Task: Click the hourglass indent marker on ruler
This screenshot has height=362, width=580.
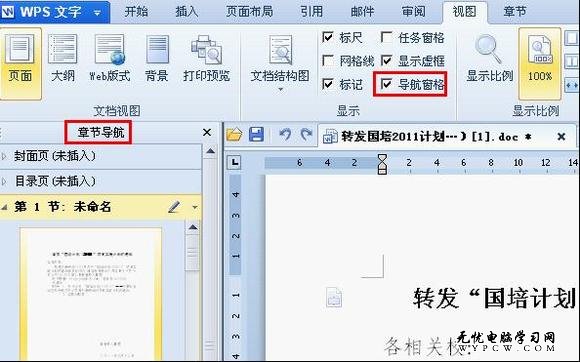Action: [x=382, y=164]
